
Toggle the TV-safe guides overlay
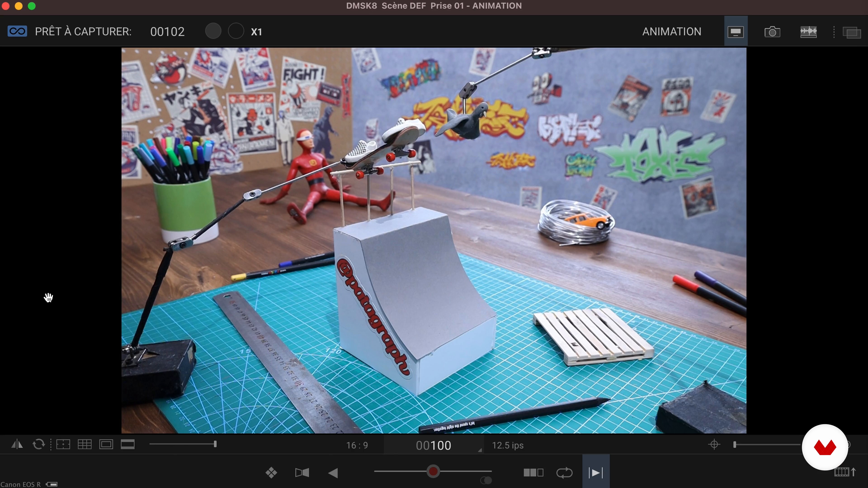(106, 445)
